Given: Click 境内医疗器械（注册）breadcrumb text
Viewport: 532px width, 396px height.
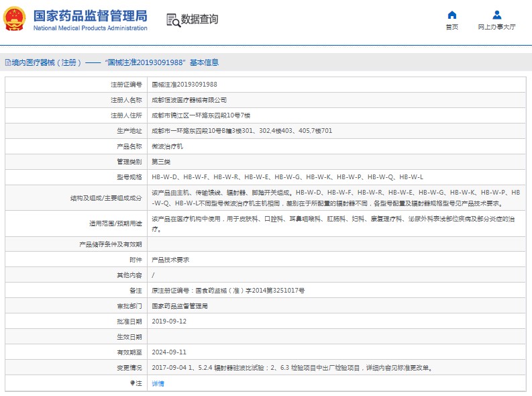Looking at the screenshot, I should click(x=46, y=62).
